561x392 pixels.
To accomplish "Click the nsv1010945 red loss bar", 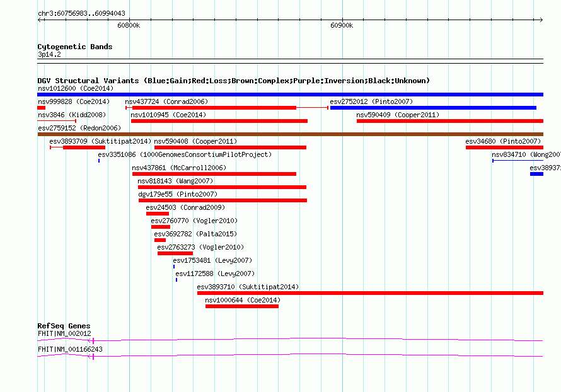I will [x=219, y=121].
